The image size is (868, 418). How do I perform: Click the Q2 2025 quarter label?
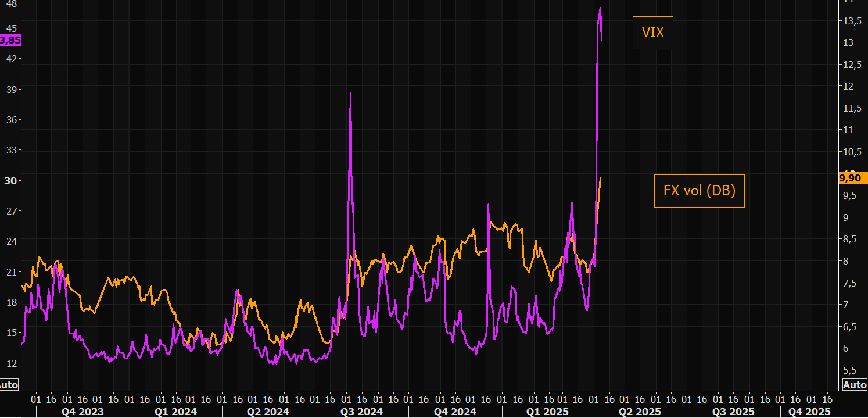tap(640, 412)
